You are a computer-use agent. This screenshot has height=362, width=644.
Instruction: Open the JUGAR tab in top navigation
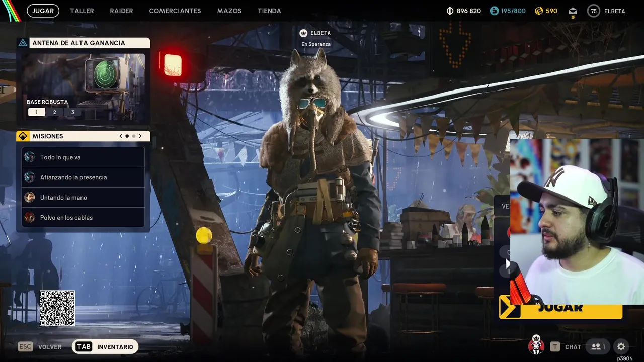[x=43, y=11]
